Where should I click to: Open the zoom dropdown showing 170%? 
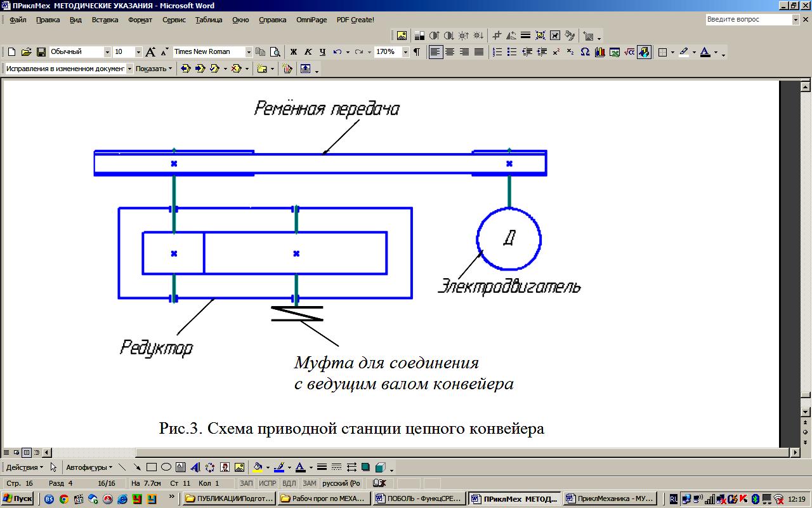pos(405,52)
